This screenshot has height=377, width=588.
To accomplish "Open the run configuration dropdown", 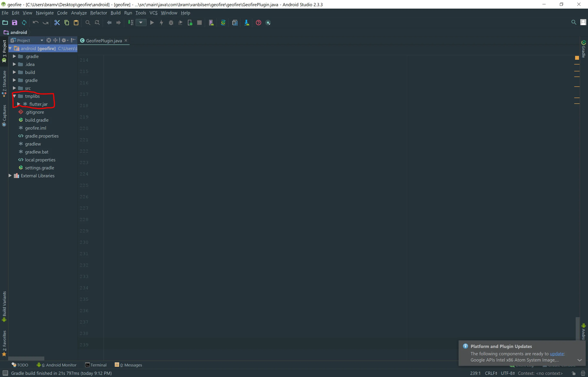I will pos(141,23).
